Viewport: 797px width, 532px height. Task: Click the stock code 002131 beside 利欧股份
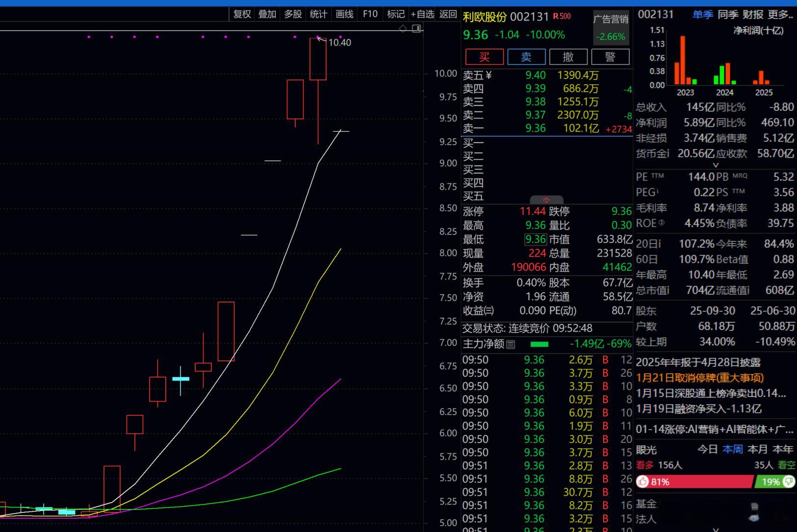(529, 17)
